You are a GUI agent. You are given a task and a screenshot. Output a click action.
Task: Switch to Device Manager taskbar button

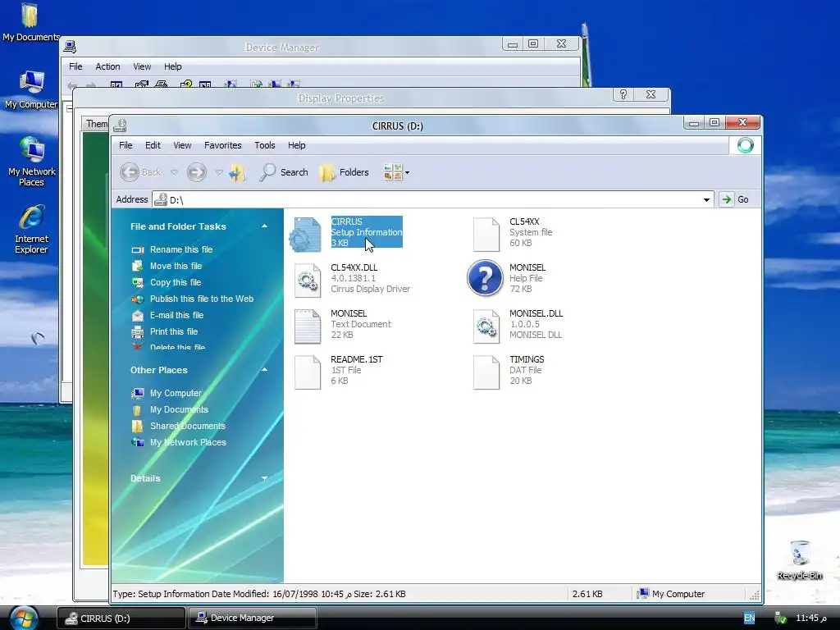click(x=253, y=619)
